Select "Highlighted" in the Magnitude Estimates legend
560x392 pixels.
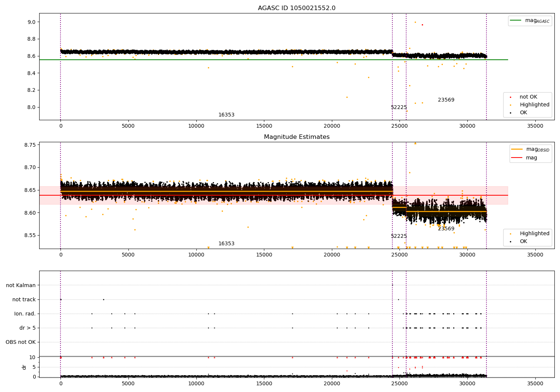(x=535, y=234)
